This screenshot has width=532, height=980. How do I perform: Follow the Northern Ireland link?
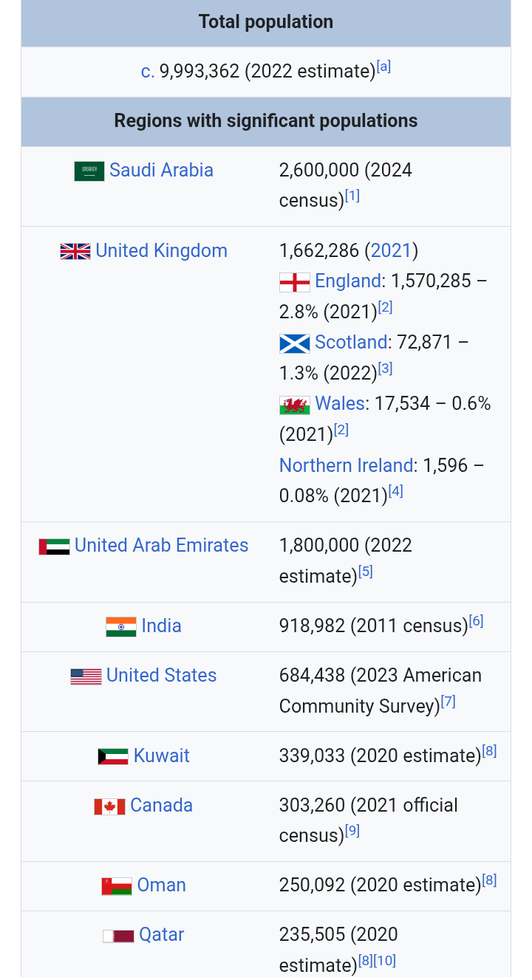346,466
